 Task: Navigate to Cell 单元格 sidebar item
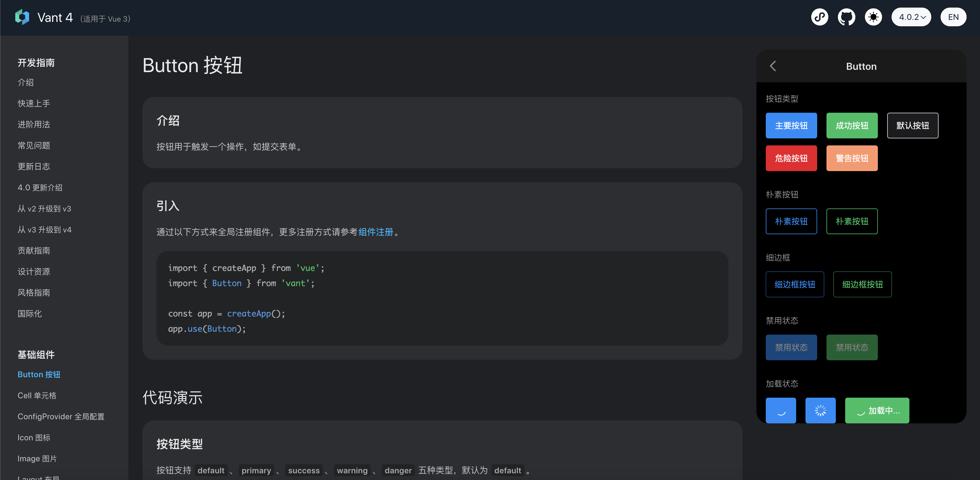click(37, 395)
